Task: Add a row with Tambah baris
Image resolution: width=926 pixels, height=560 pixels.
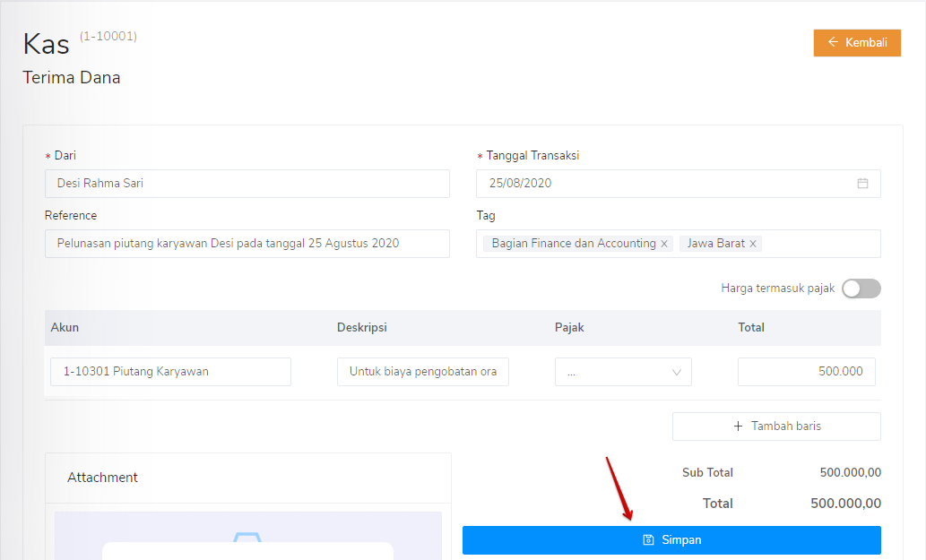Action: (x=776, y=426)
